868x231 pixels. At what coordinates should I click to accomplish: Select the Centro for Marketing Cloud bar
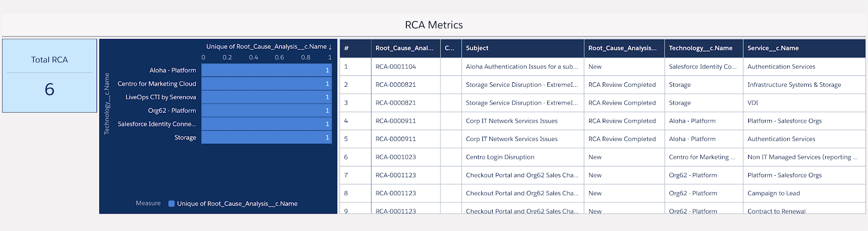click(266, 84)
